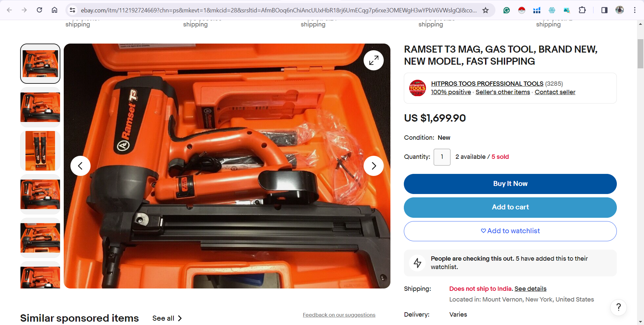This screenshot has width=644, height=325.
Task: Open the help question mark bubble
Action: 619,307
